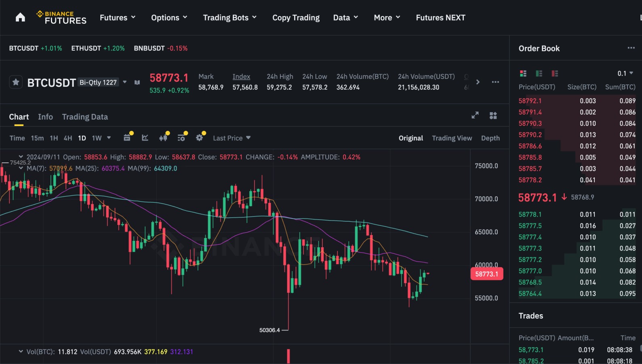Open the BTCUSDT +1.01% ticker link

click(36, 48)
